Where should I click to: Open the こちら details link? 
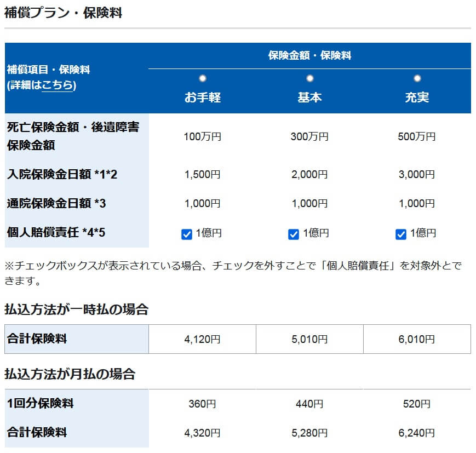[x=58, y=85]
